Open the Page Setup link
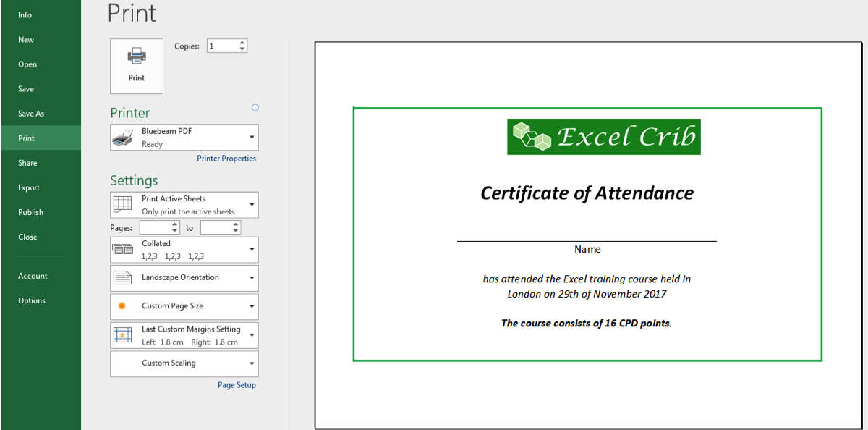Image resolution: width=868 pixels, height=430 pixels. click(x=237, y=384)
